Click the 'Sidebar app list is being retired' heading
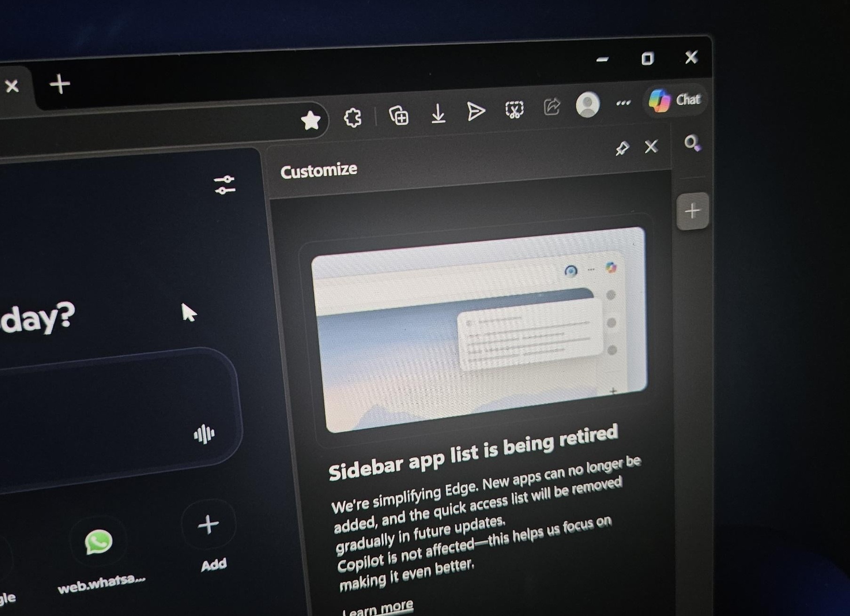 point(473,452)
